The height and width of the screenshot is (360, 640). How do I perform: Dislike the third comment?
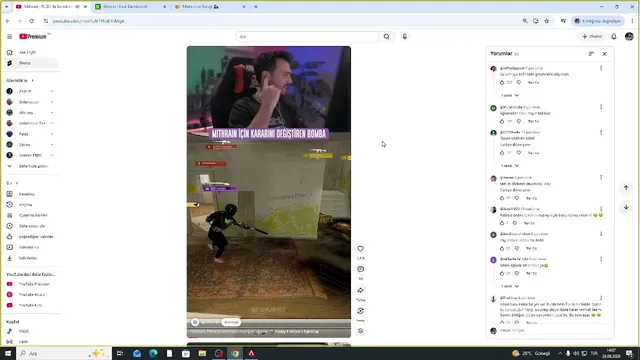pyautogui.click(x=519, y=153)
